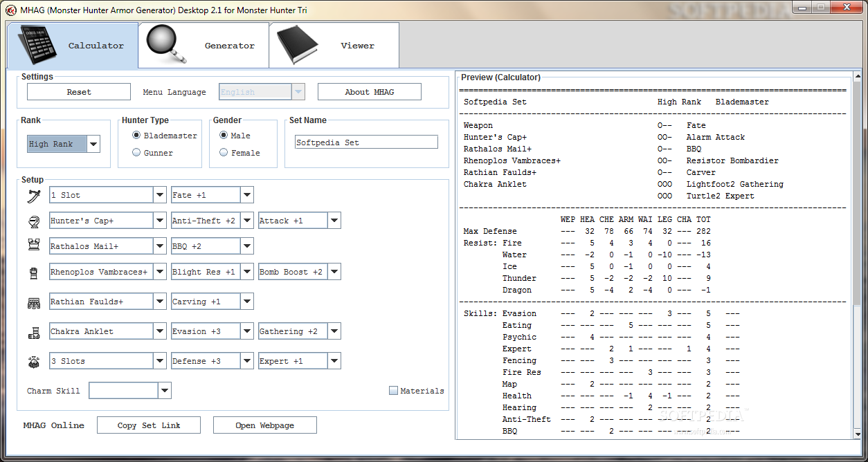The height and width of the screenshot is (462, 868).
Task: Click the book icon on Viewer tab
Action: pyautogui.click(x=298, y=45)
